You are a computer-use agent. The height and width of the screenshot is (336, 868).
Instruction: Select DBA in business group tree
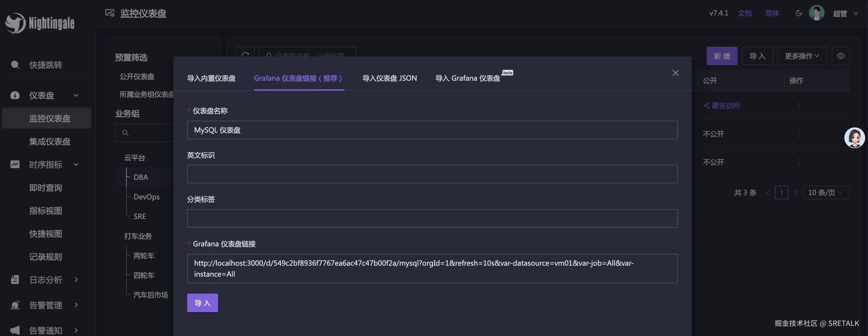click(141, 177)
